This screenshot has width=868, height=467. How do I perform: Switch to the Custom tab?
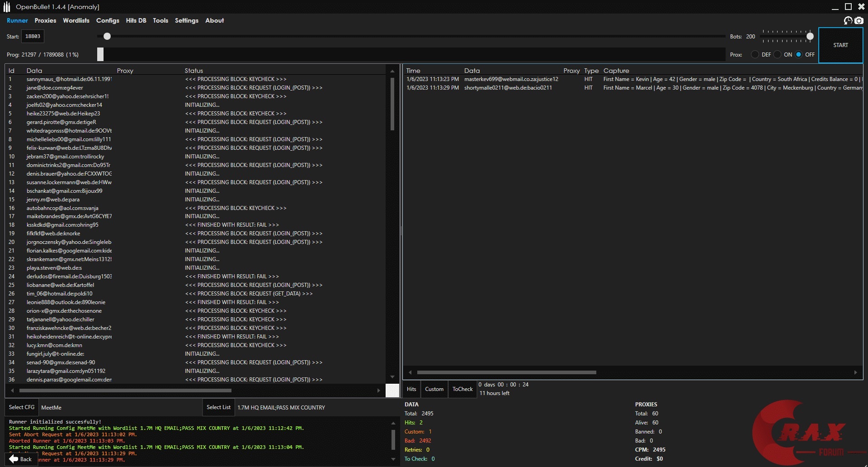pyautogui.click(x=434, y=389)
